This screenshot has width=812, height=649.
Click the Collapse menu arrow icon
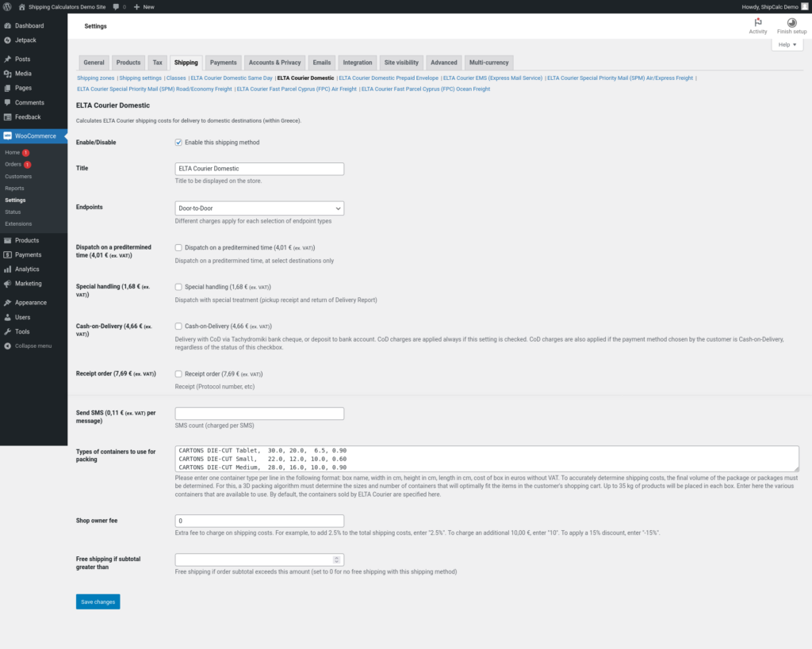7,345
